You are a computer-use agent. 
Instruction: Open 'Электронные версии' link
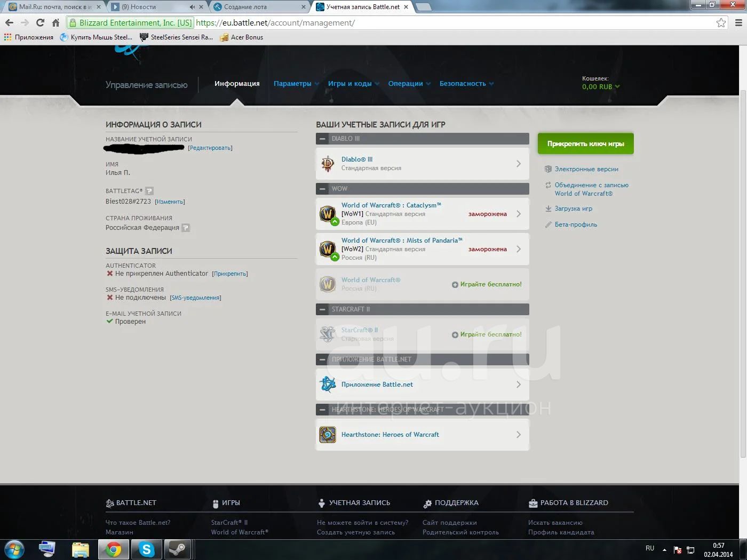pos(586,169)
